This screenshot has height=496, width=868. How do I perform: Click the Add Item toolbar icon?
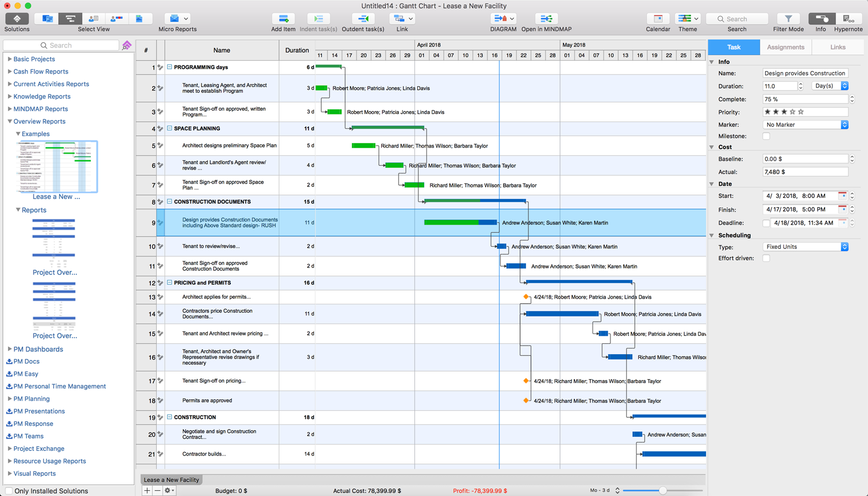point(283,19)
